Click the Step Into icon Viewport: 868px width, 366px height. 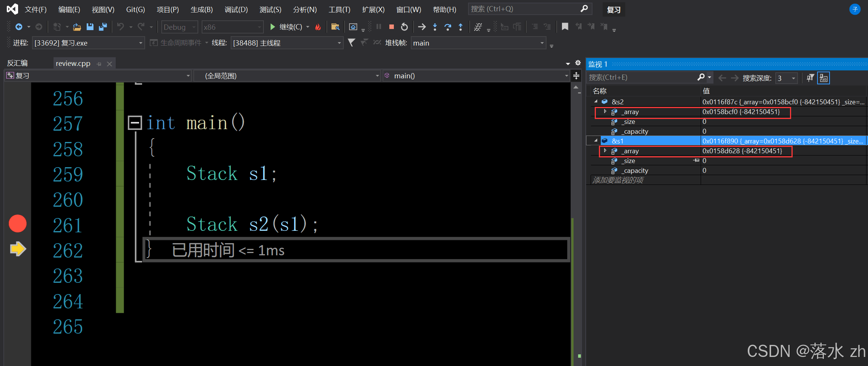[x=435, y=27]
